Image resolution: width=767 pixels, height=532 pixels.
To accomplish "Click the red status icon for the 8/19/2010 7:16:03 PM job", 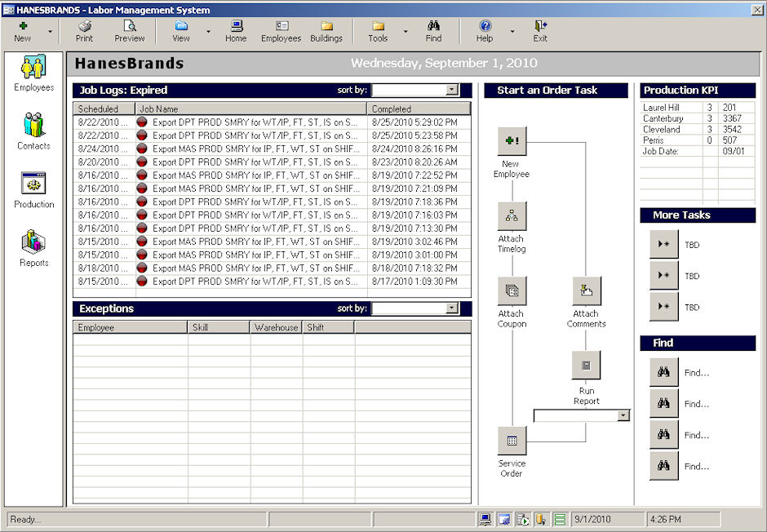I will coord(142,215).
